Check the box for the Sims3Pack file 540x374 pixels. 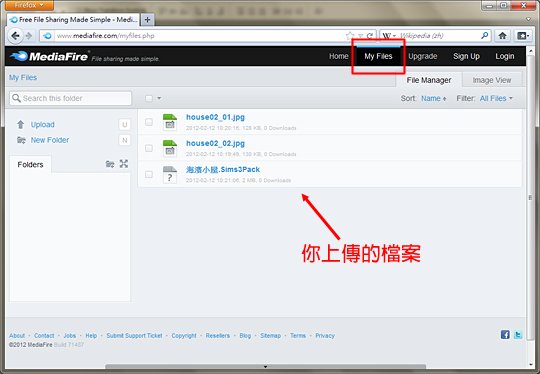149,174
